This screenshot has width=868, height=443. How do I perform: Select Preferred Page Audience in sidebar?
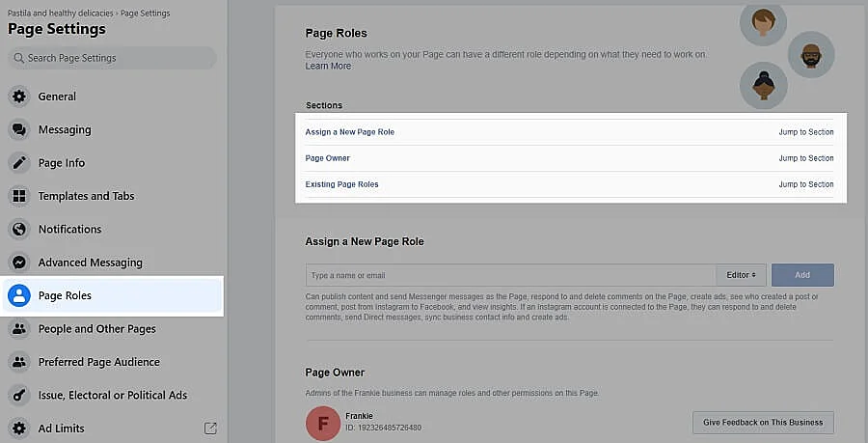click(x=98, y=362)
